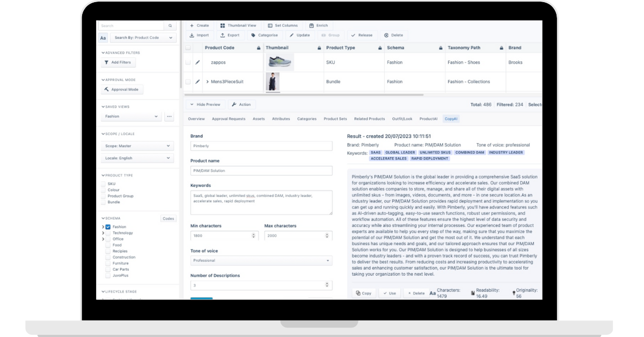This screenshot has width=644, height=337.
Task: Click the Enrich toolbar button
Action: click(x=318, y=25)
